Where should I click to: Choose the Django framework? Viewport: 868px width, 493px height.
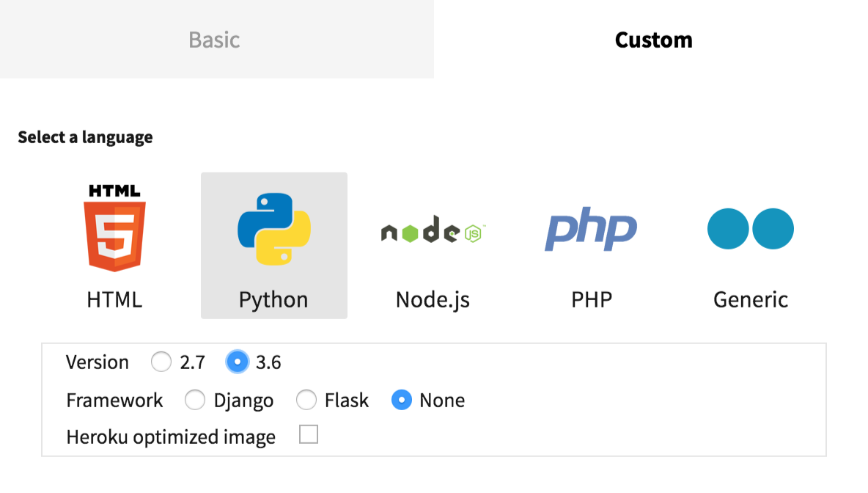coord(195,400)
